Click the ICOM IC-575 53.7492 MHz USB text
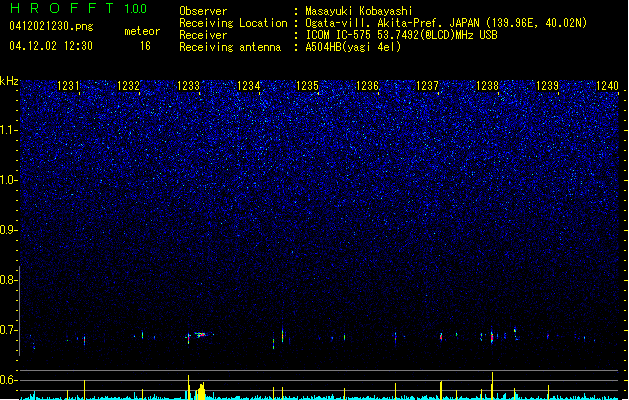 [x=401, y=35]
